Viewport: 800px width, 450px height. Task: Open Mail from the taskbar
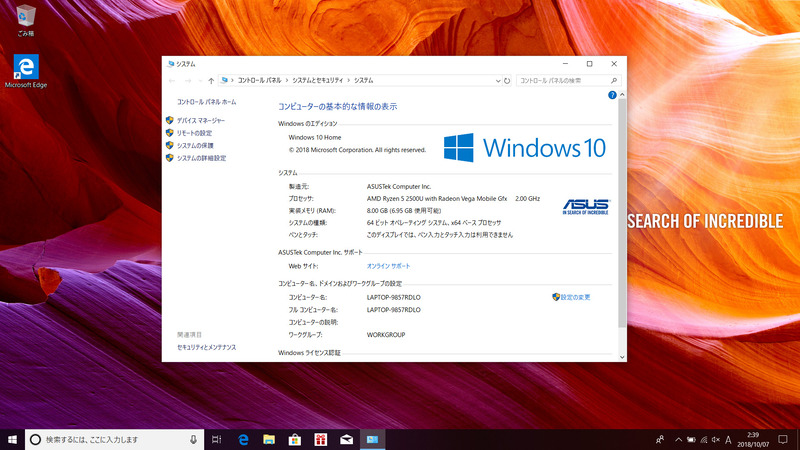click(346, 439)
